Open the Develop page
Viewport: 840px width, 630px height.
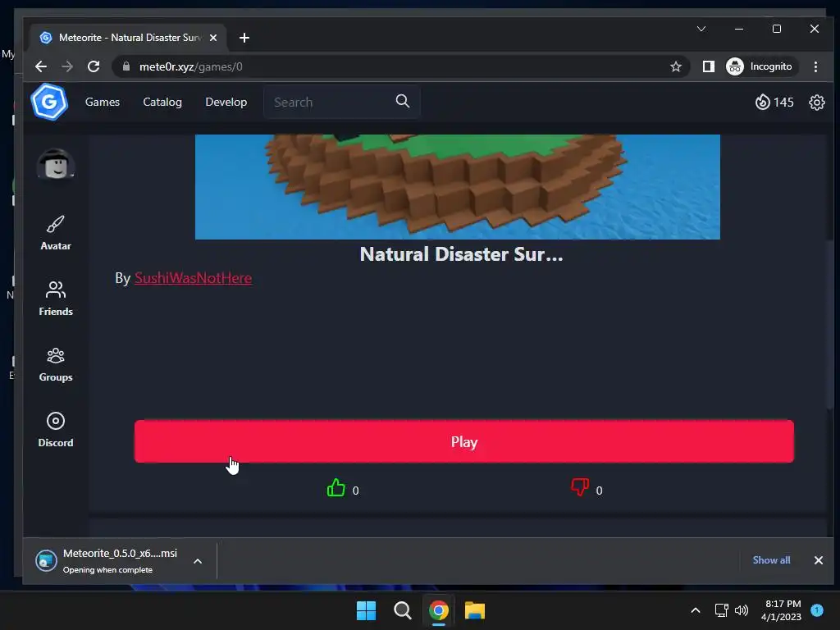226,102
